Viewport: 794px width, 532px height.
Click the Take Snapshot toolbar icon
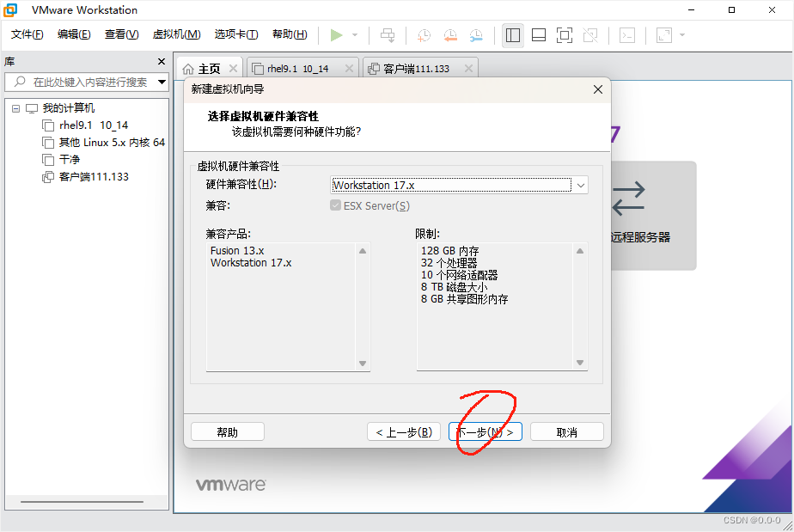424,35
